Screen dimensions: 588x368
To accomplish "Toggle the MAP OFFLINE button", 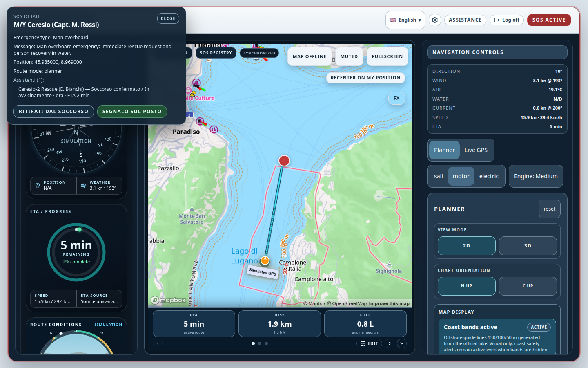I will (310, 56).
